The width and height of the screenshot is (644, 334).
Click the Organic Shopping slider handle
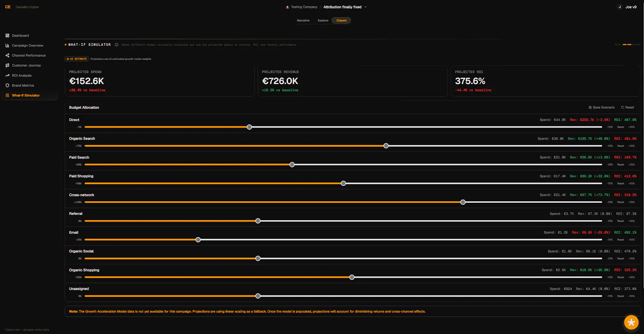(x=352, y=277)
